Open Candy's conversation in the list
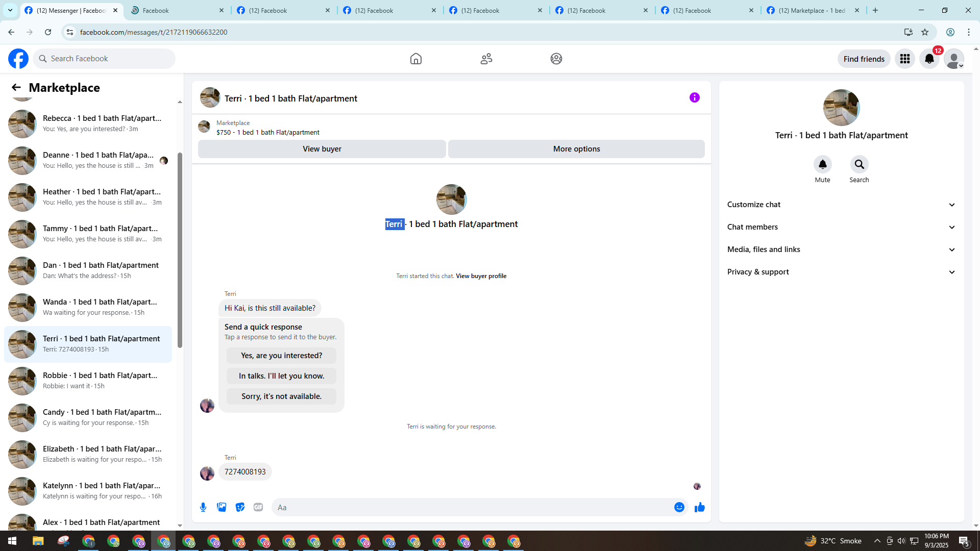980x551 pixels. [88, 418]
